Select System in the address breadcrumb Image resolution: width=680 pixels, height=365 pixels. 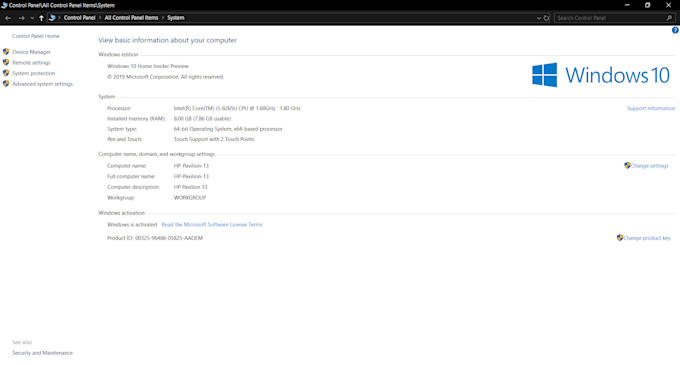(176, 18)
